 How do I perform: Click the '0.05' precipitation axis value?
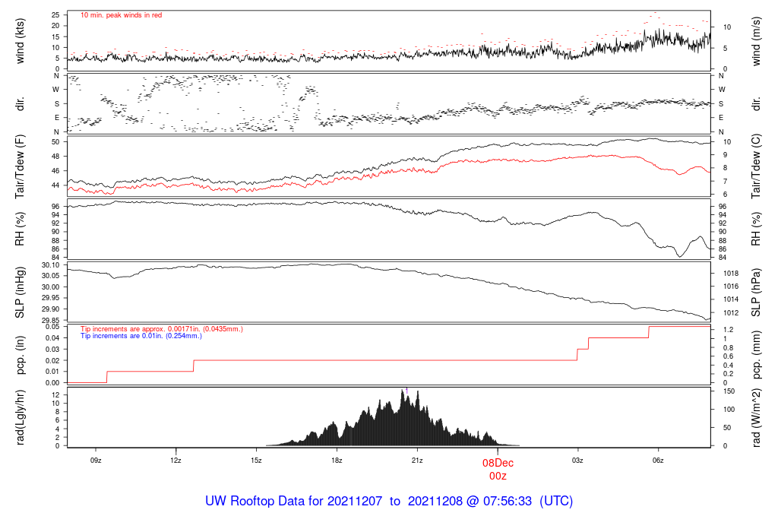point(52,327)
